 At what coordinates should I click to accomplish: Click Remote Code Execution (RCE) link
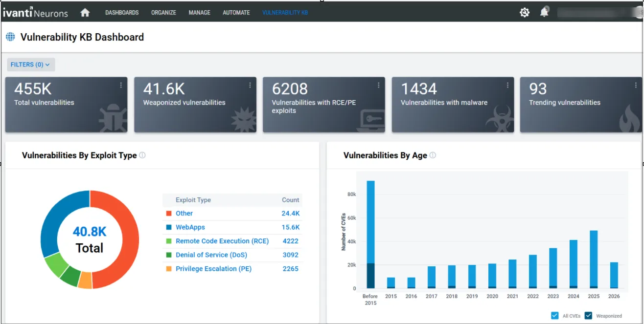(x=222, y=241)
